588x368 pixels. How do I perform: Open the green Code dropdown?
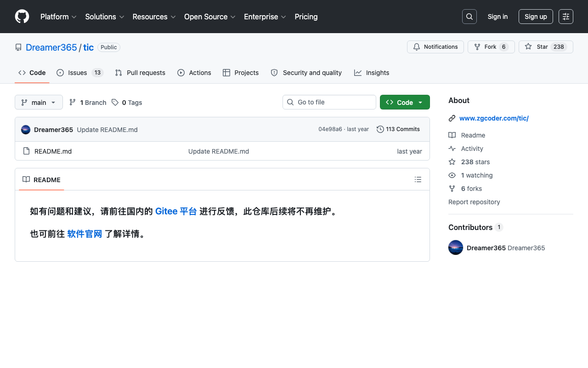[x=405, y=102]
